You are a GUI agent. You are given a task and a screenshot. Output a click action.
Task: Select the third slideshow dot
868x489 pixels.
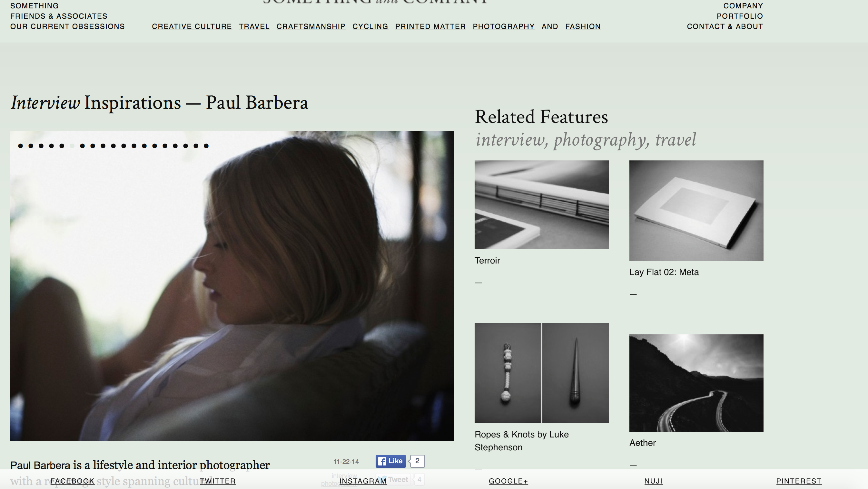41,146
